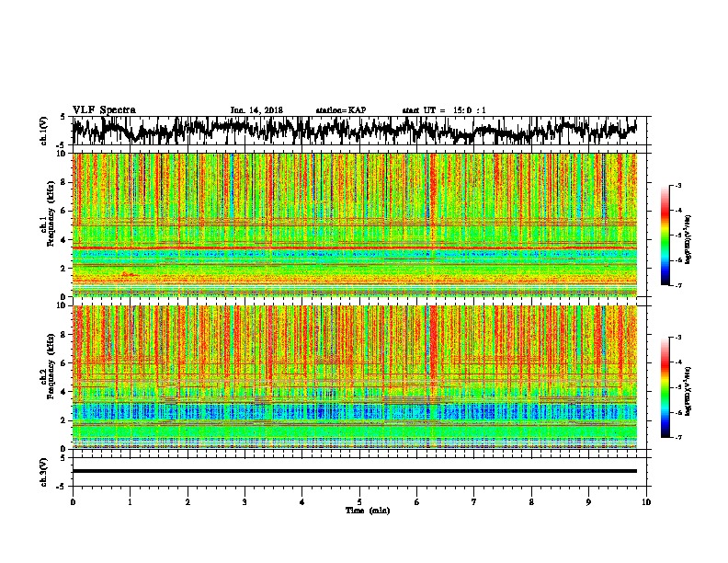This screenshot has width=728, height=563.
Task: Click the 'ch.1(V)' waveform axis label
Action: coord(43,131)
